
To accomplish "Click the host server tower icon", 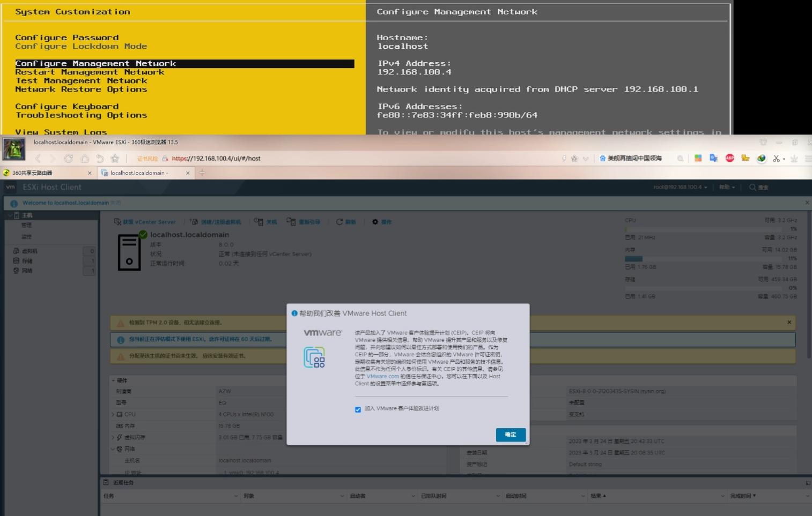I will pyautogui.click(x=129, y=252).
